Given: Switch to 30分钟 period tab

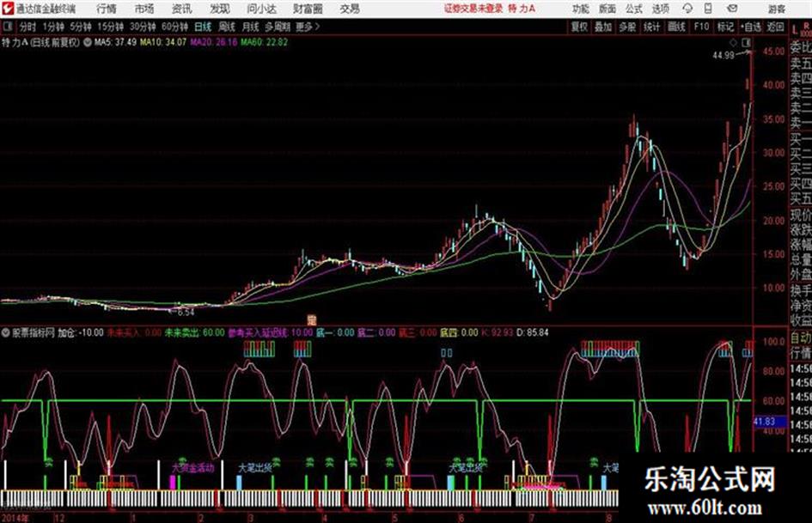Looking at the screenshot, I should click(x=143, y=27).
